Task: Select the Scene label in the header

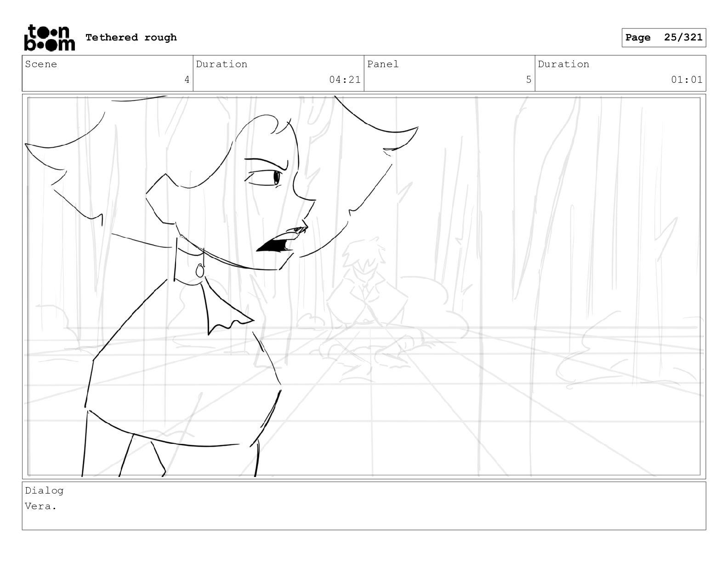Action: click(41, 64)
